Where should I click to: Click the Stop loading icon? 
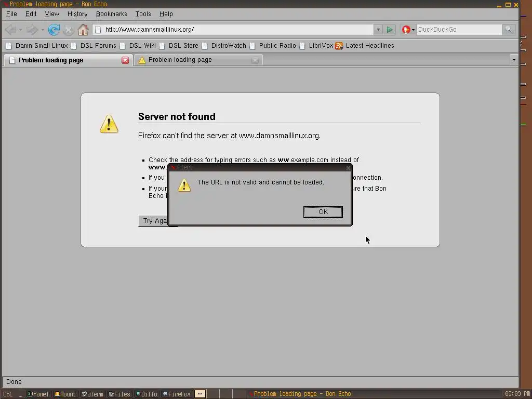pos(69,30)
